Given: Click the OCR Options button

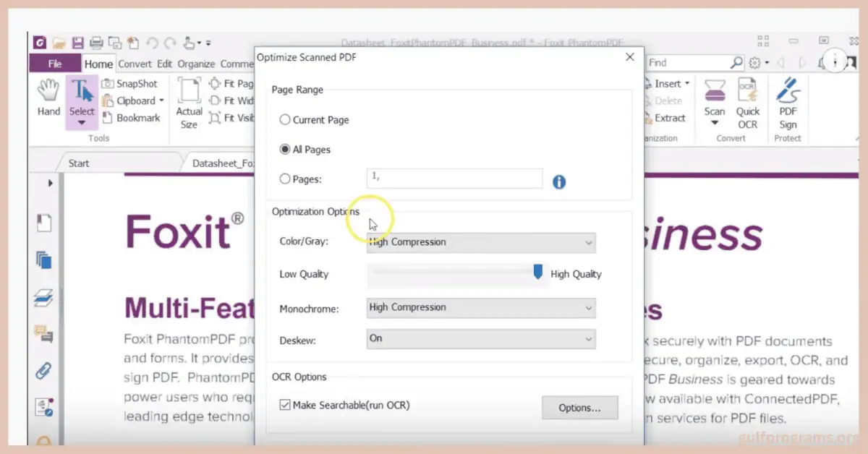Looking at the screenshot, I should pyautogui.click(x=579, y=408).
